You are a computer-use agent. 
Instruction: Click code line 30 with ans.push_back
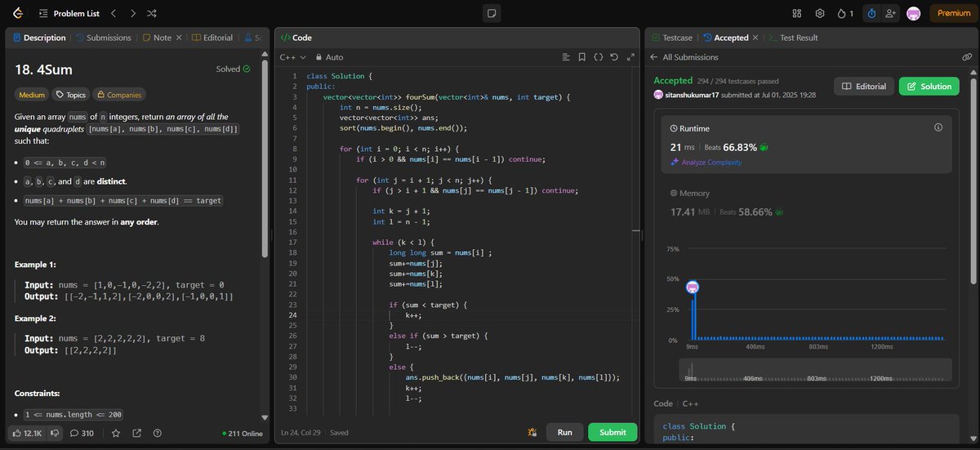(x=514, y=377)
